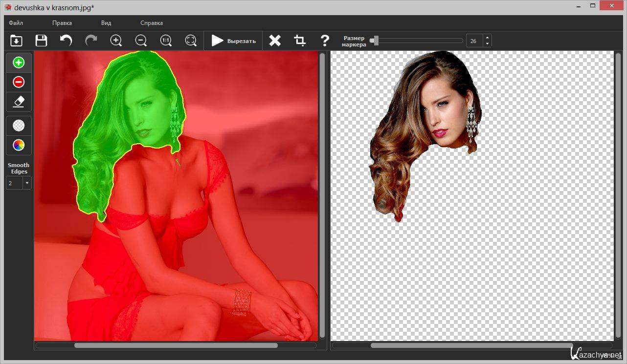Image resolution: width=627 pixels, height=364 pixels.
Task: Select the green foreground marker tool
Action: click(x=19, y=63)
